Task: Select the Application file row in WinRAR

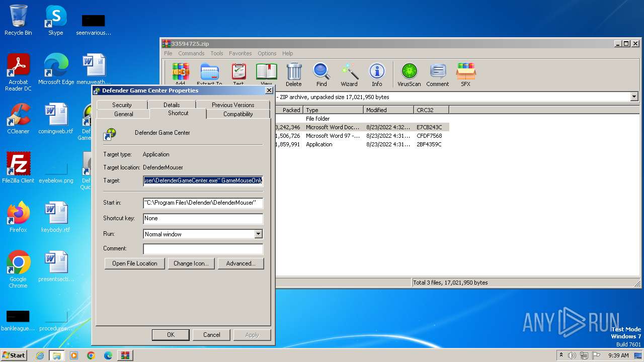Action: click(x=362, y=144)
